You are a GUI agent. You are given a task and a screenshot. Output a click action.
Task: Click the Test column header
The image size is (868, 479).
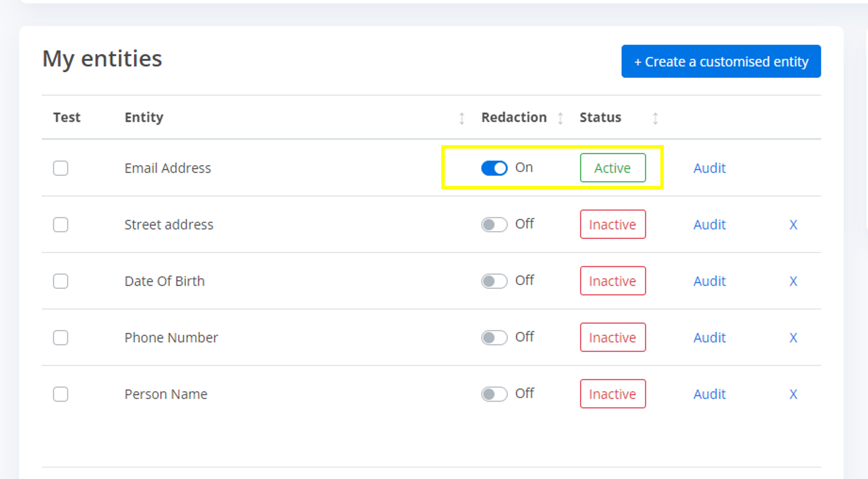point(67,117)
